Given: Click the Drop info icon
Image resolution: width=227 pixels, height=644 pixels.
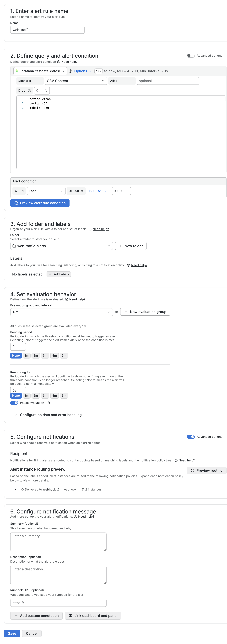Looking at the screenshot, I should [29, 91].
